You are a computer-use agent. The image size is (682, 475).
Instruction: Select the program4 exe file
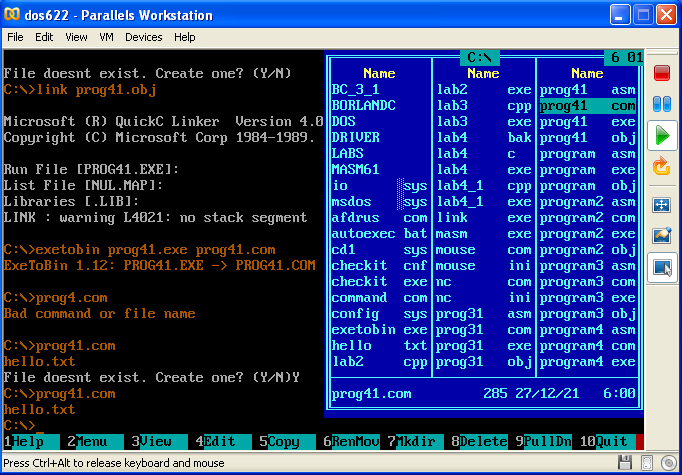[588, 362]
